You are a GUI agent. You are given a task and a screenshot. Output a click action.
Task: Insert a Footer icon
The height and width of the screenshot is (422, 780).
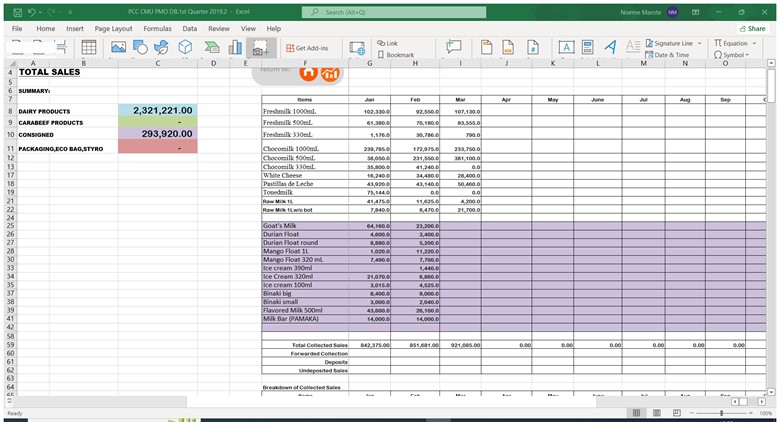(x=508, y=48)
